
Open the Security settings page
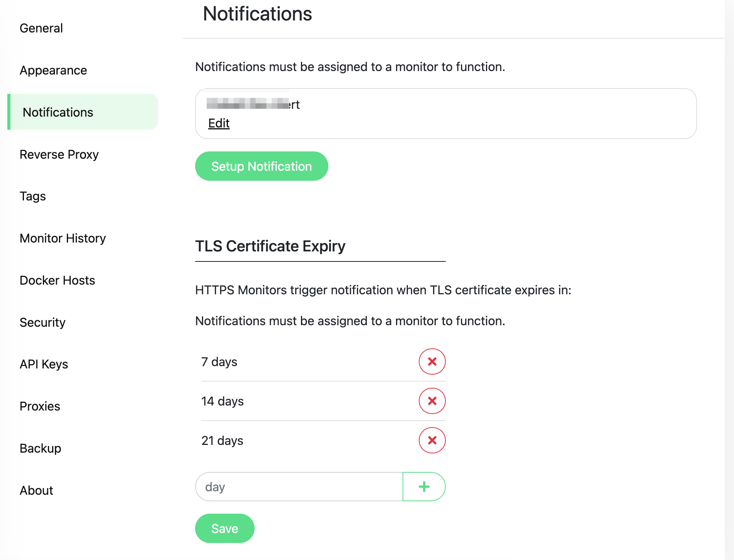point(42,322)
